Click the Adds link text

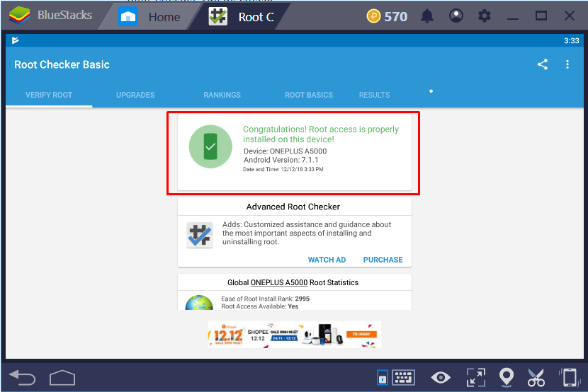click(x=232, y=224)
